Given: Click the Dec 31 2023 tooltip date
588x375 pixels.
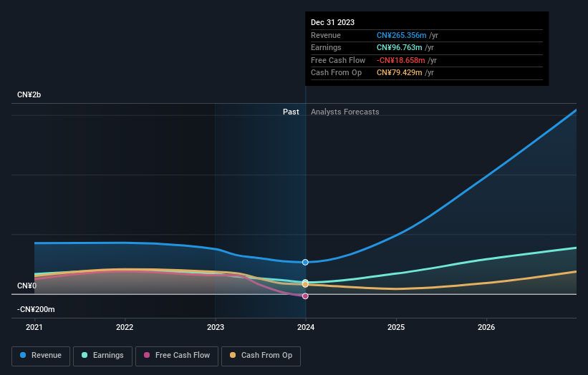Looking at the screenshot, I should [332, 22].
